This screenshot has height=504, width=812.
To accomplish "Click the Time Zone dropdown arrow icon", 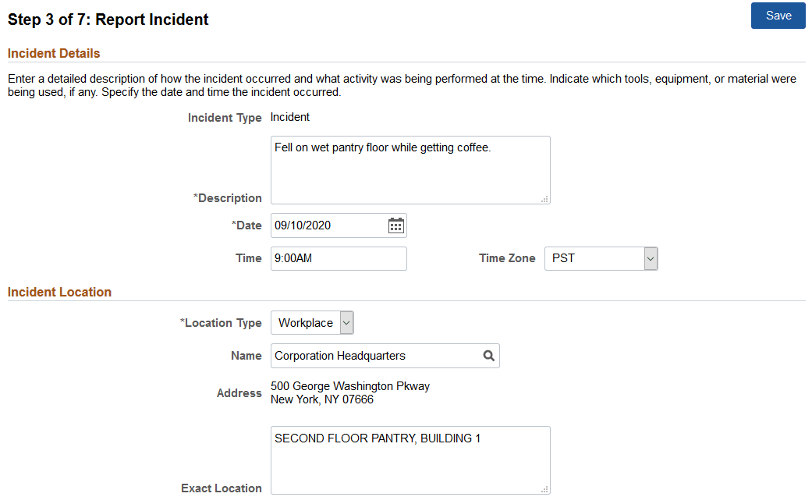I will coord(652,258).
